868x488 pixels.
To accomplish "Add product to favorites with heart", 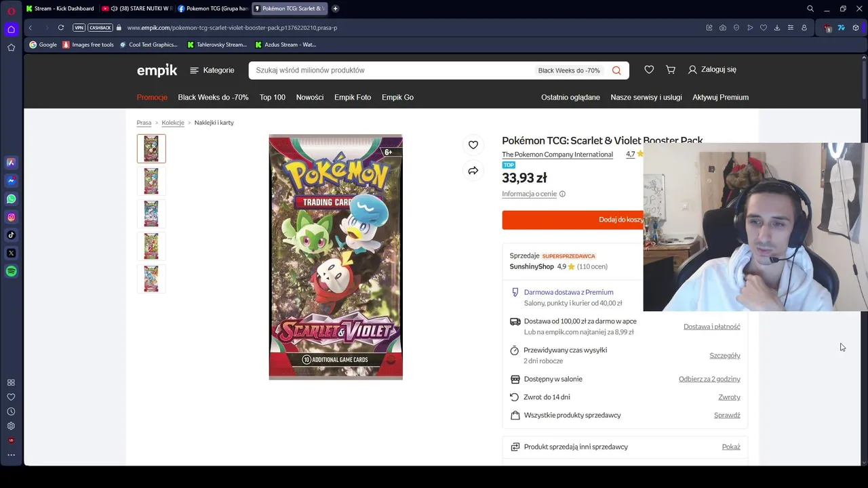I will (473, 144).
